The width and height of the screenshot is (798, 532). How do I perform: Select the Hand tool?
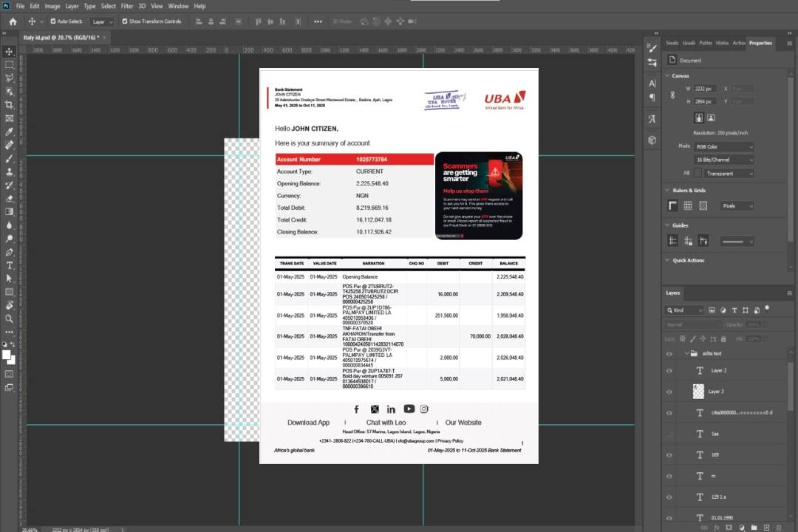pyautogui.click(x=9, y=305)
